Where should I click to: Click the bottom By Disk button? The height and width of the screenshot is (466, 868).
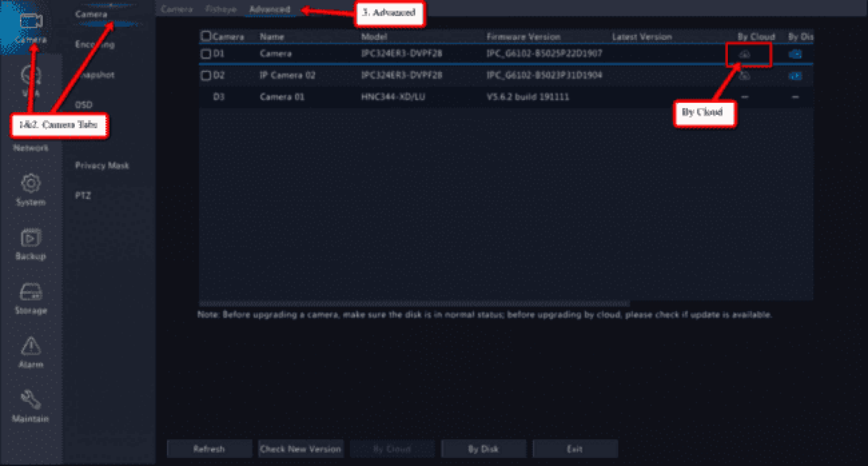[483, 449]
